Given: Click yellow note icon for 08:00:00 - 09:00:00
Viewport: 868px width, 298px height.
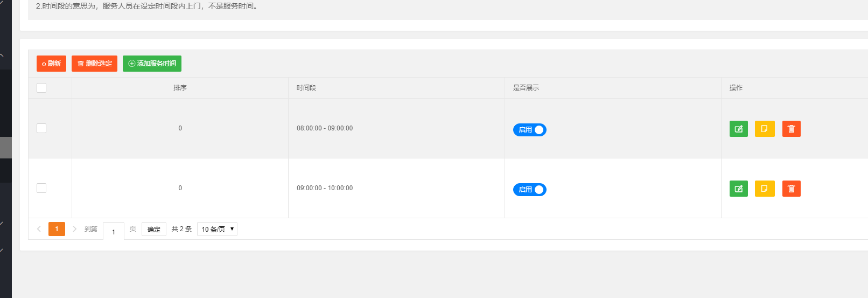Looking at the screenshot, I should pos(765,129).
